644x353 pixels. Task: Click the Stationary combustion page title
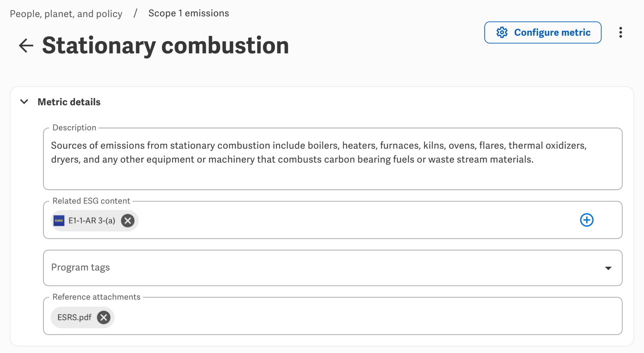click(166, 45)
